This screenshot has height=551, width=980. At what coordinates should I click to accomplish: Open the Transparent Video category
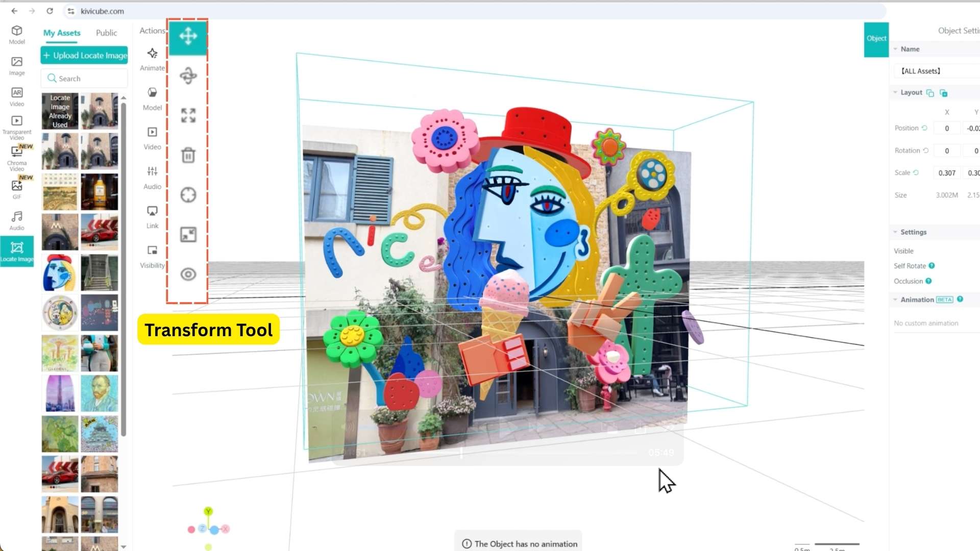17,128
